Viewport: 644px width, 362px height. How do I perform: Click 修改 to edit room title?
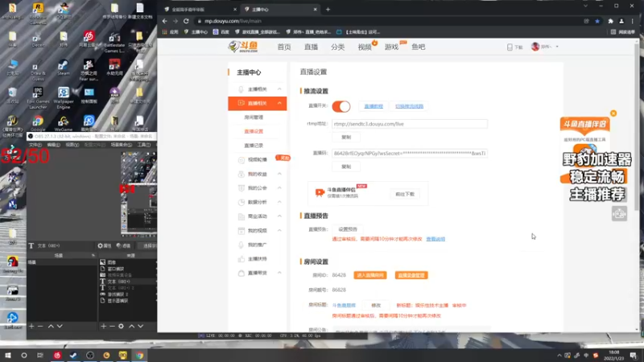click(376, 306)
